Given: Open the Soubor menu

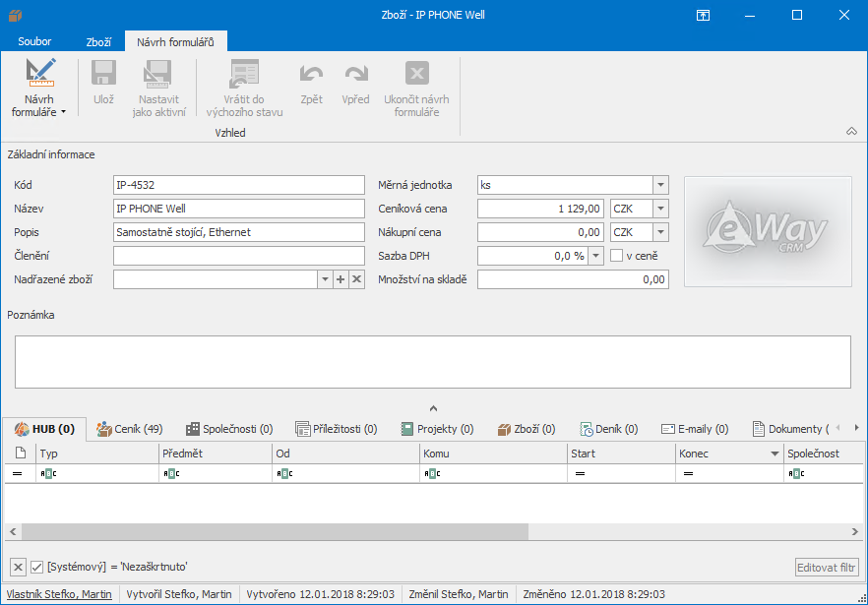Looking at the screenshot, I should (34, 41).
